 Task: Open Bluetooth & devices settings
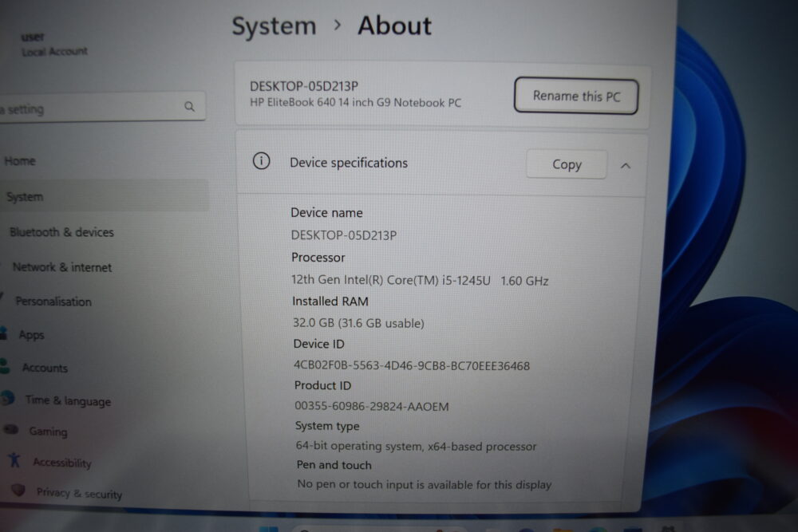(x=61, y=232)
